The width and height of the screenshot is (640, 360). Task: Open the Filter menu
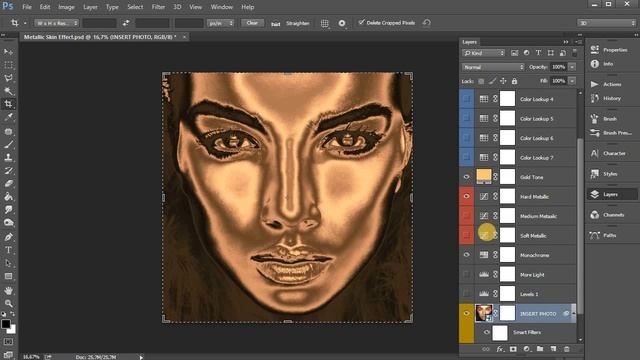point(158,7)
